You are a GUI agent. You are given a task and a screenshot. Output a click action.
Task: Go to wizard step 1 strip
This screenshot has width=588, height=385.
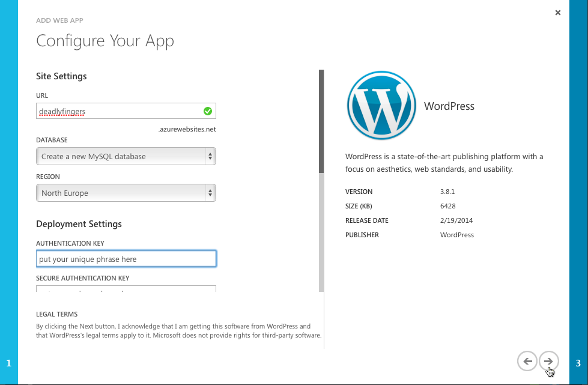9,192
